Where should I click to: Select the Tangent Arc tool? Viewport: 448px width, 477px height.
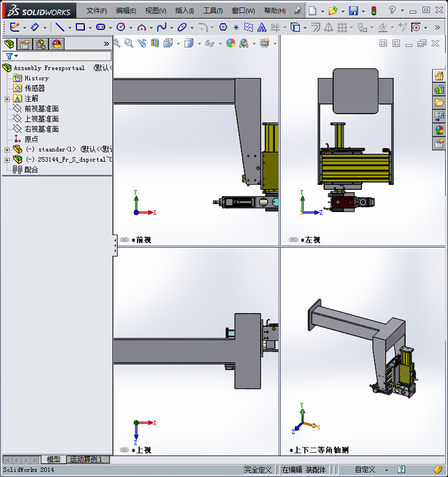141,27
